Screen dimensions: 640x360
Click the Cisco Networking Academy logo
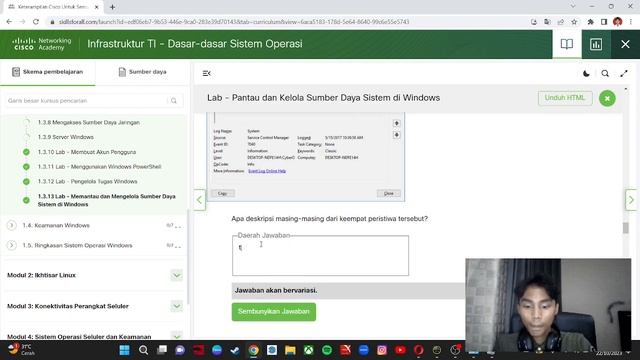tap(41, 44)
